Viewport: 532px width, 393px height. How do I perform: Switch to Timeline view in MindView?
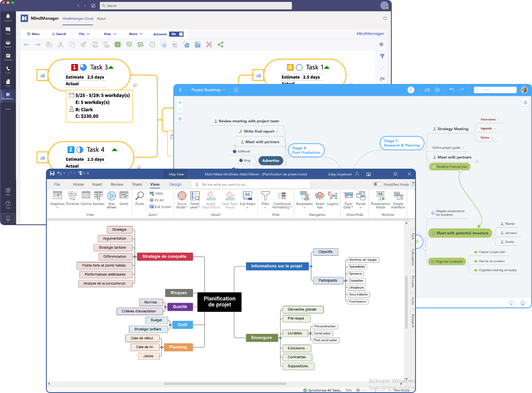pyautogui.click(x=73, y=199)
